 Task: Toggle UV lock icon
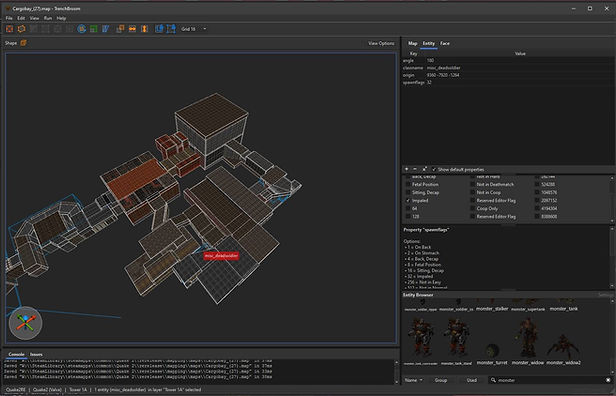[x=171, y=29]
